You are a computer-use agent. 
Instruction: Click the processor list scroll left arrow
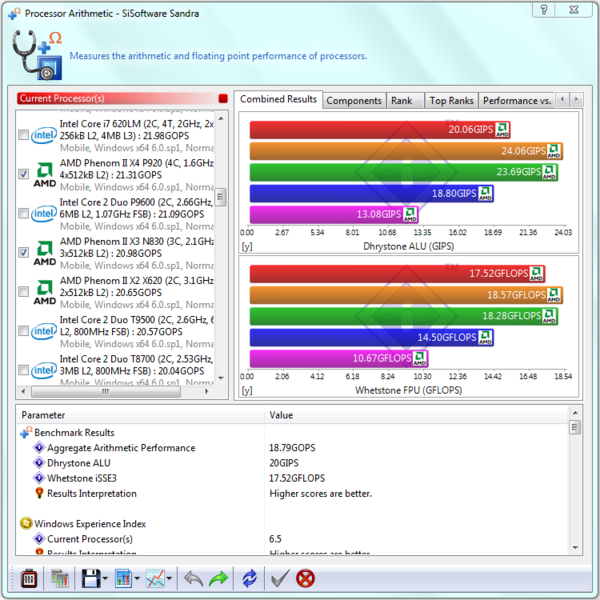click(x=23, y=391)
